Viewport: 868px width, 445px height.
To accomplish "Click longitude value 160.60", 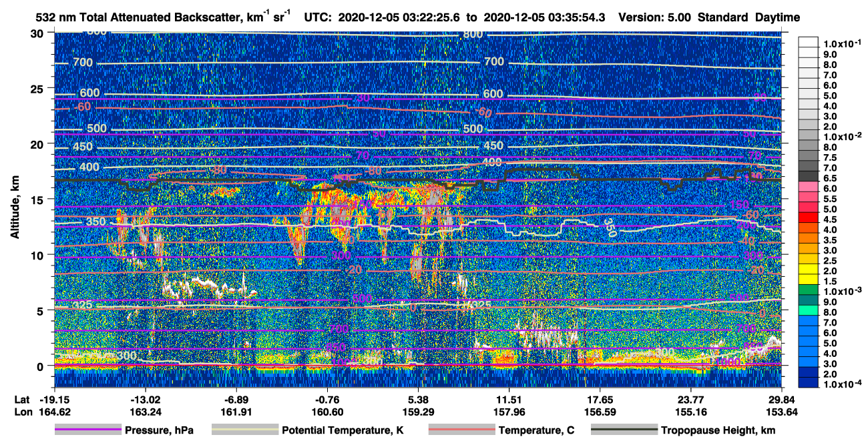I will pyautogui.click(x=327, y=412).
